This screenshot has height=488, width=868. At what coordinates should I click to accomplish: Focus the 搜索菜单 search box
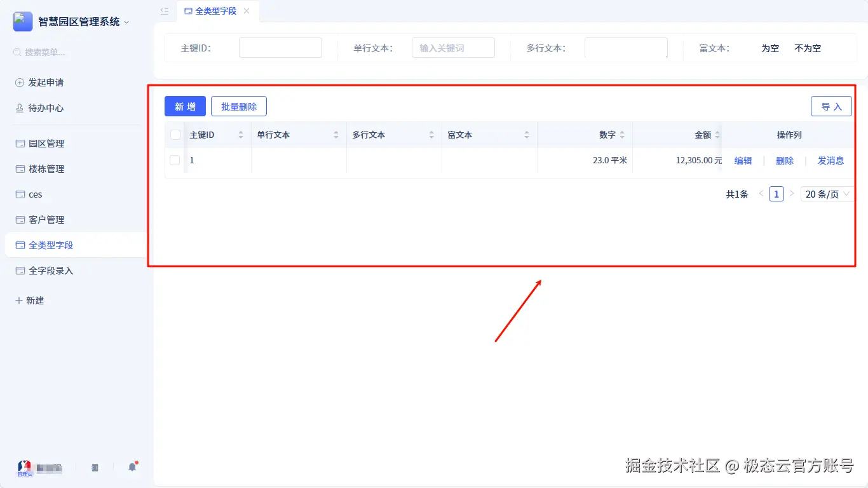click(x=76, y=52)
